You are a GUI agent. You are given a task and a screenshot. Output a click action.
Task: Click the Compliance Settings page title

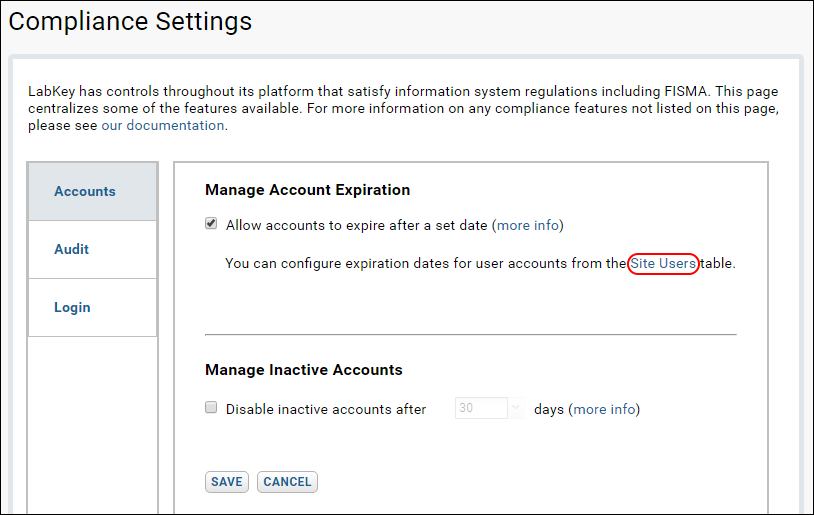[130, 22]
